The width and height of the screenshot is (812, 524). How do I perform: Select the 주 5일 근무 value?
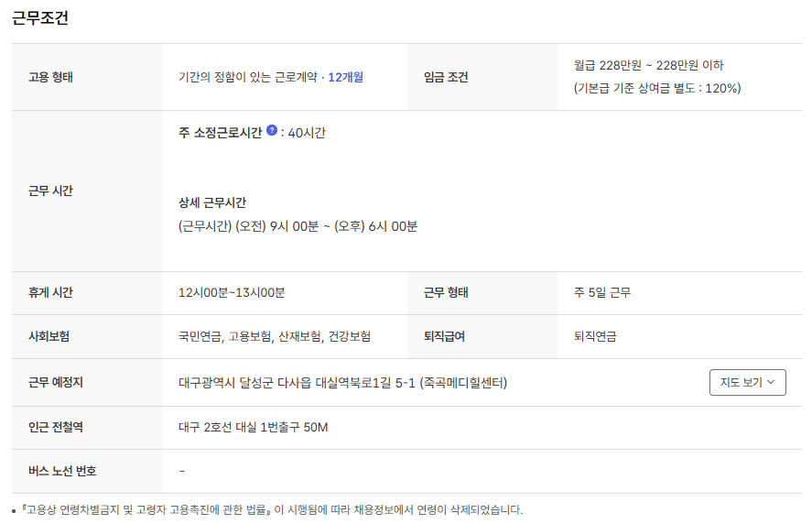[x=602, y=293]
